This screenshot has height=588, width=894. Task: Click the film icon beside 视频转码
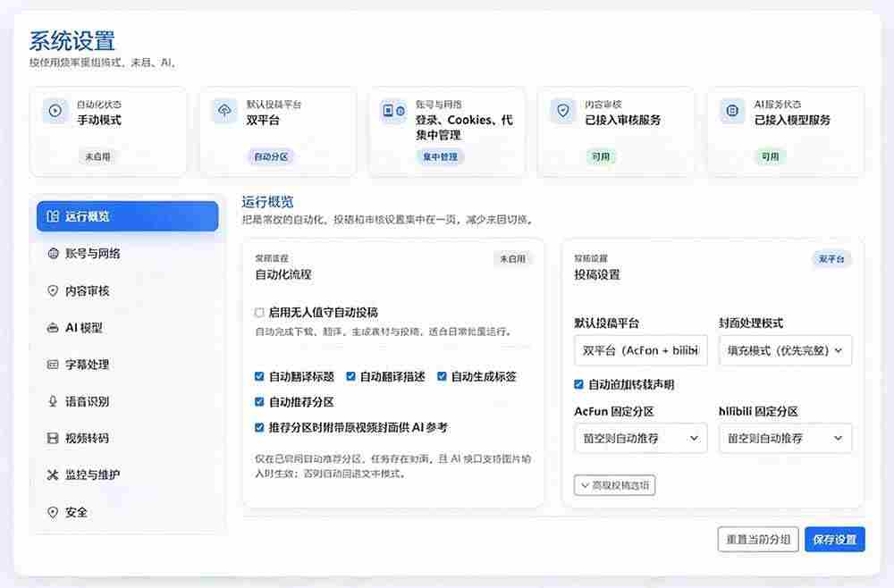53,438
